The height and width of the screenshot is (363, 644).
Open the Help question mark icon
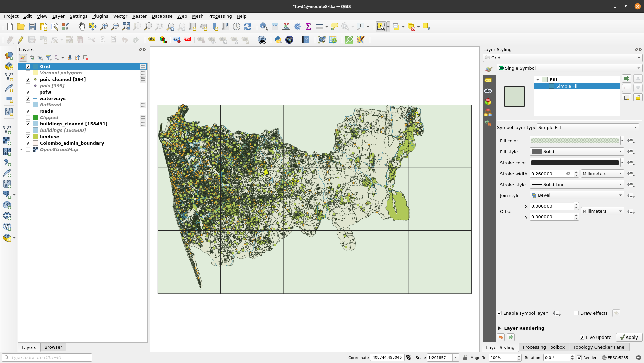tap(306, 40)
